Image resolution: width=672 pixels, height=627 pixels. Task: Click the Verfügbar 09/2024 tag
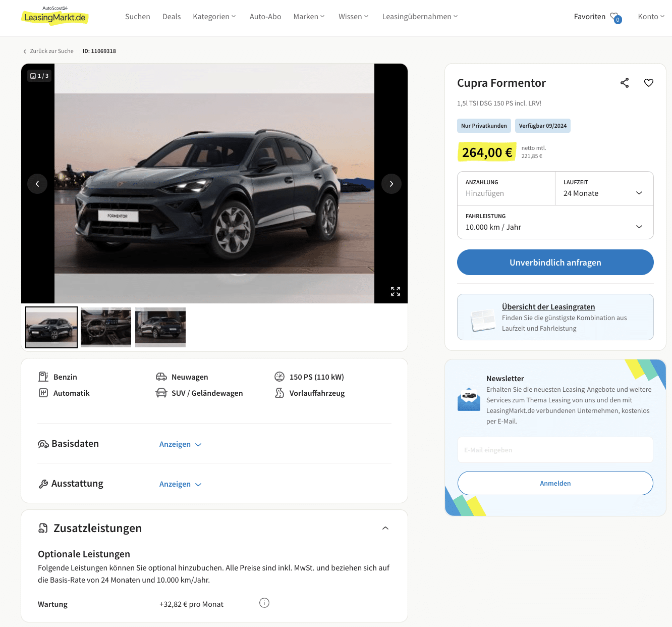[x=543, y=126]
